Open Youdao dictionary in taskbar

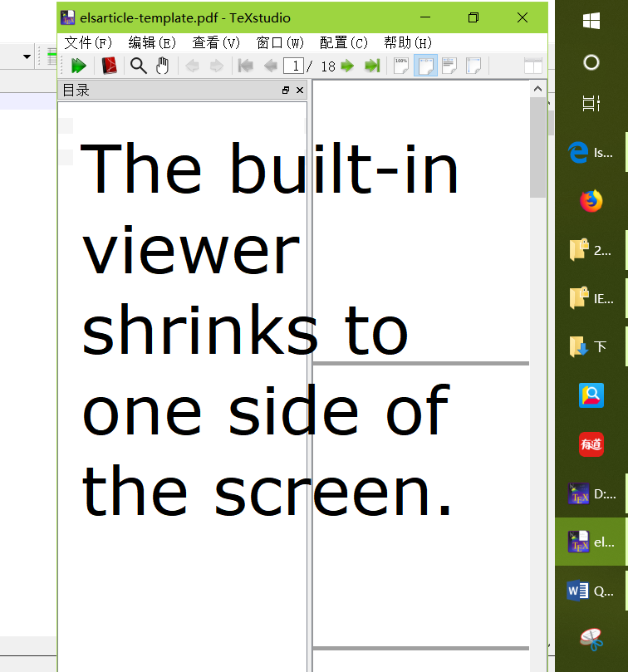pos(591,444)
